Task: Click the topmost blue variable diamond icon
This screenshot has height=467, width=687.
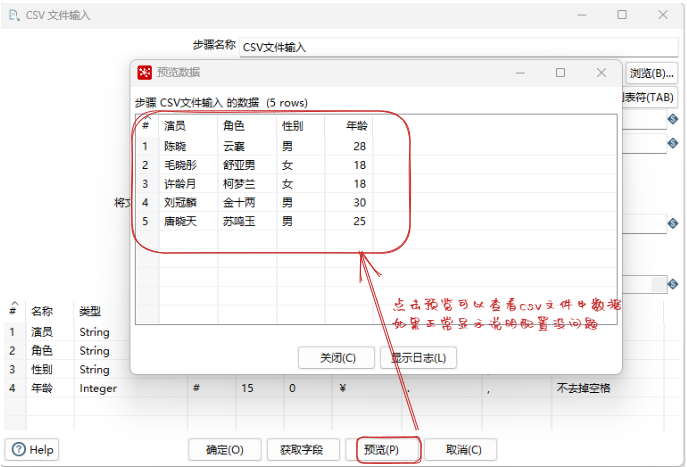Action: tap(673, 118)
